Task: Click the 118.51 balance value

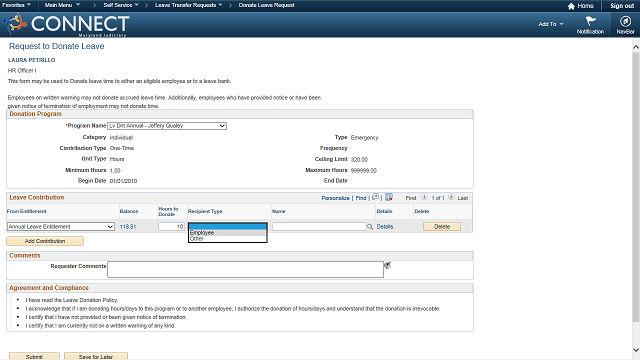Action: coord(128,227)
